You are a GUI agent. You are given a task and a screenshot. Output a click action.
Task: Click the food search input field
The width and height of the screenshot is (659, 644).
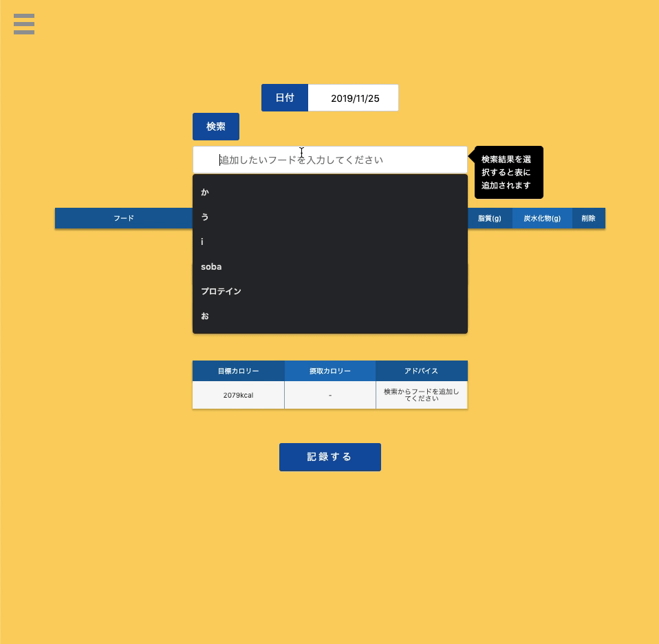coord(330,160)
